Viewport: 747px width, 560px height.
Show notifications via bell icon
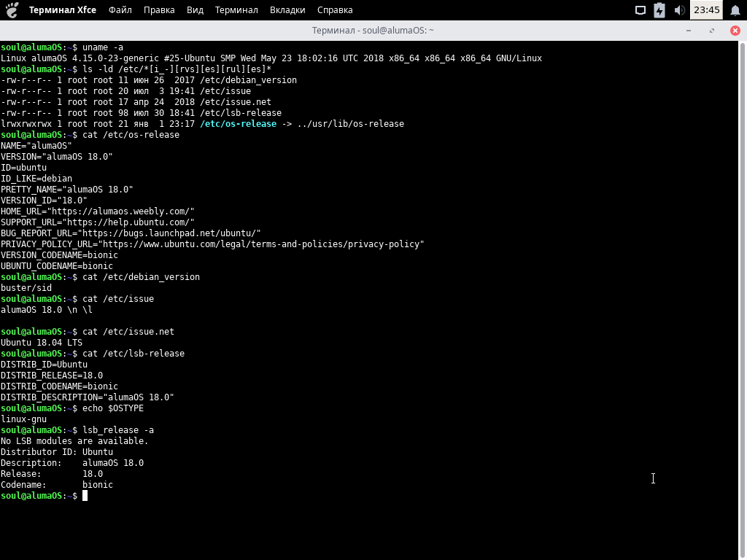[x=735, y=10]
